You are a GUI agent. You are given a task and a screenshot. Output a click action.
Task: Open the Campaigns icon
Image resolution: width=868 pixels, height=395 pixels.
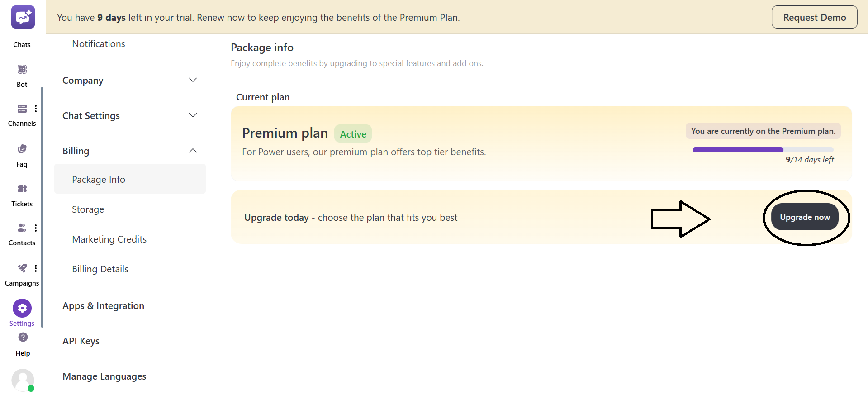click(22, 268)
